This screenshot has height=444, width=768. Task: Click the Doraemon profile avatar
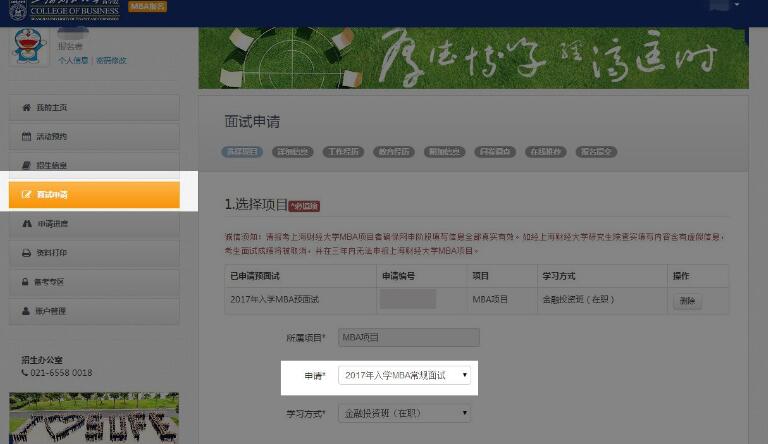30,47
